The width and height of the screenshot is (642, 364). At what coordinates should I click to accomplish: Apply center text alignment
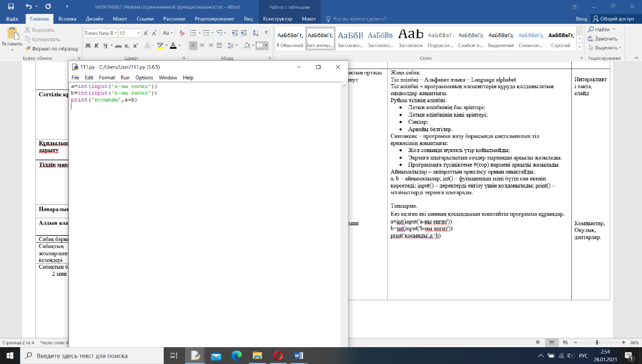tap(203, 45)
